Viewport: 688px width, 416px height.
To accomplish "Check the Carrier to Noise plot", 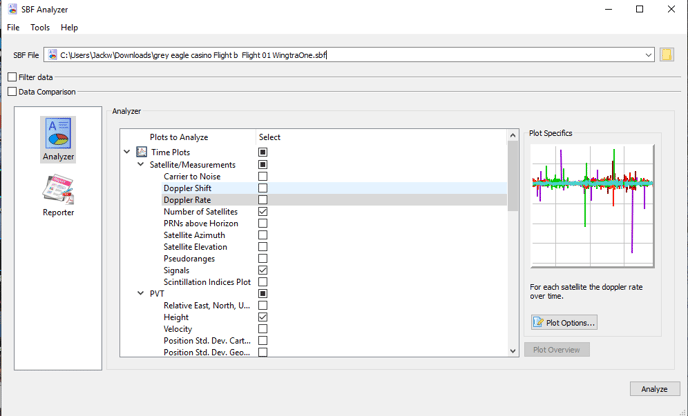I will coord(263,177).
